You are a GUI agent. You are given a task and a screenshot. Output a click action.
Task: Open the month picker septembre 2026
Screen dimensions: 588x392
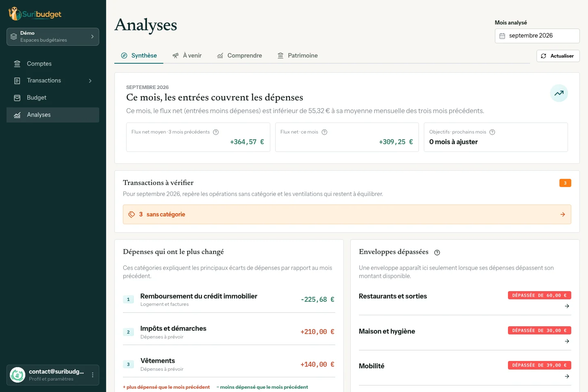tap(537, 36)
